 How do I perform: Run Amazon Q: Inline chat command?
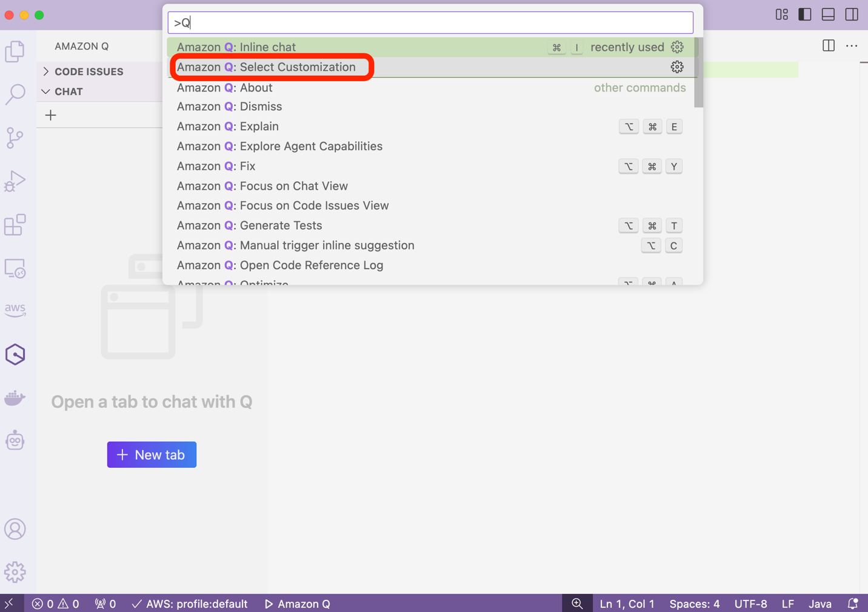coord(431,47)
